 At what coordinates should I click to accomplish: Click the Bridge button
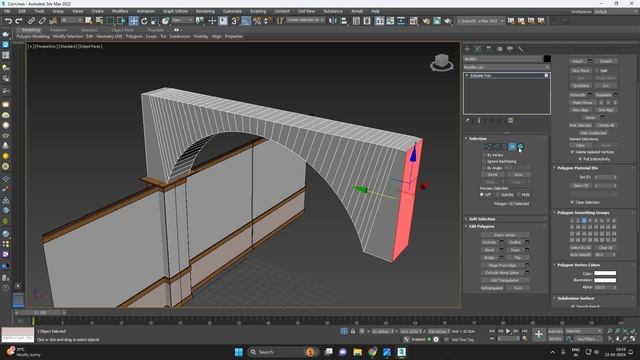489,258
